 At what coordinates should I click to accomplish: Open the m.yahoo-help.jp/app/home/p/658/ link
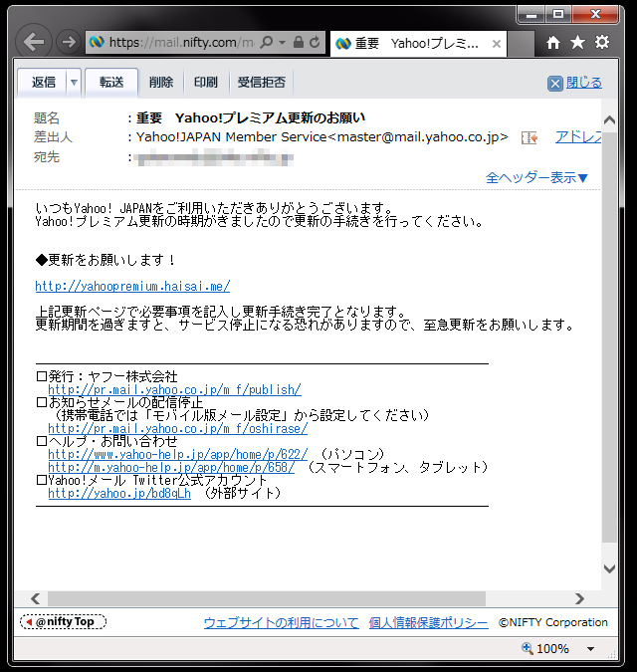tap(171, 467)
